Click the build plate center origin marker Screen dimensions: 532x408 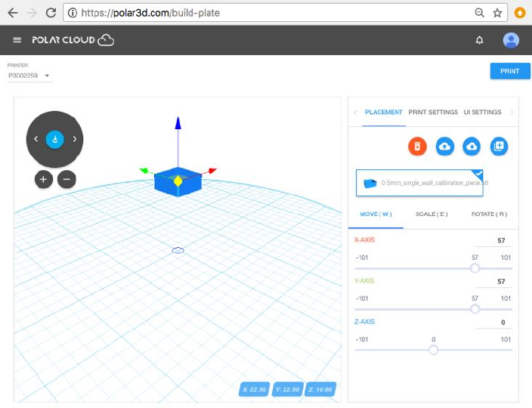click(178, 250)
